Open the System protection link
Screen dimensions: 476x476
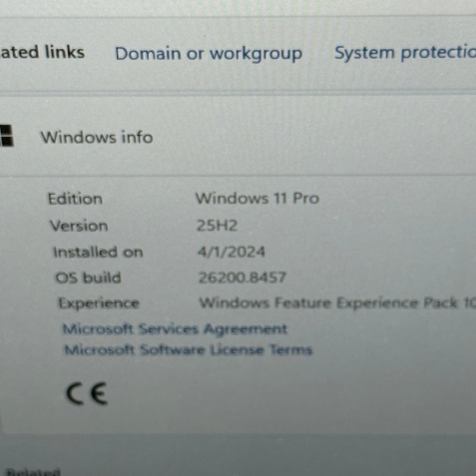click(405, 53)
